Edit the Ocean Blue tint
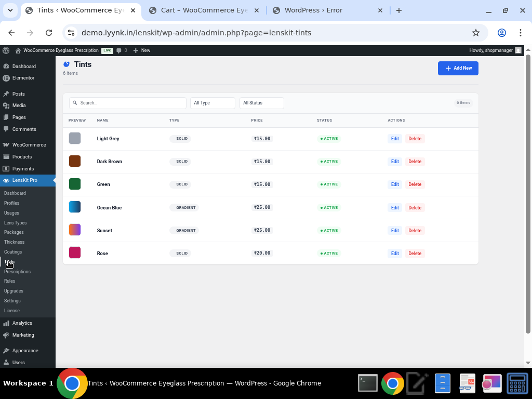The image size is (532, 399). coord(395,208)
